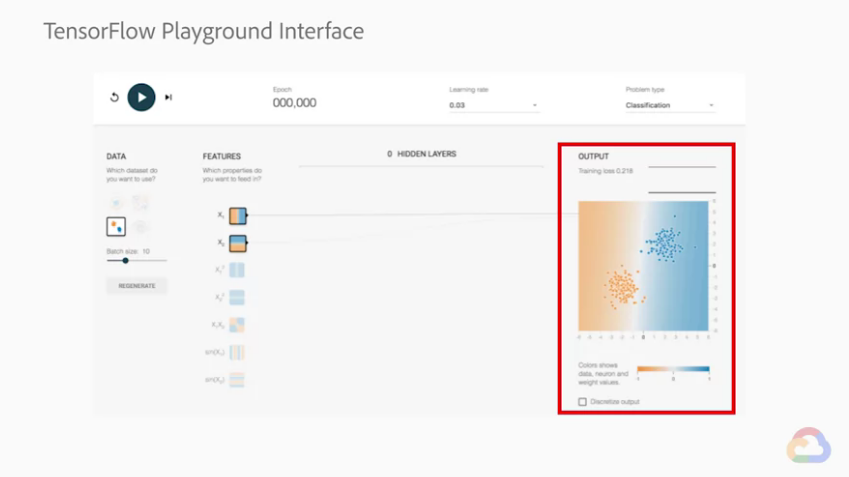Toggle the X2 feature node
This screenshot has width=849, height=477.
238,243
